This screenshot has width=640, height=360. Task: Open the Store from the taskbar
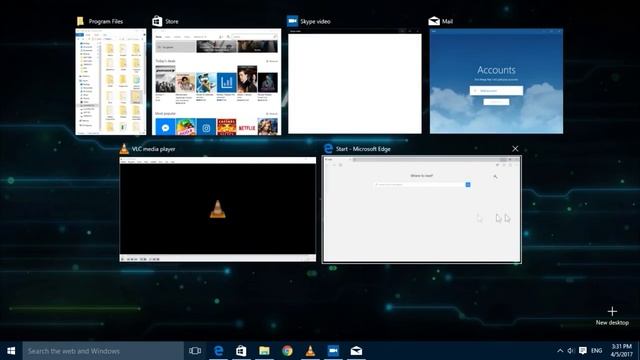click(x=241, y=351)
